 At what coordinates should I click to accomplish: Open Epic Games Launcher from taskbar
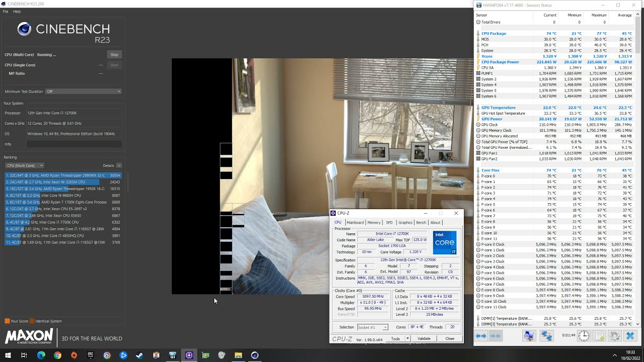[x=91, y=355]
